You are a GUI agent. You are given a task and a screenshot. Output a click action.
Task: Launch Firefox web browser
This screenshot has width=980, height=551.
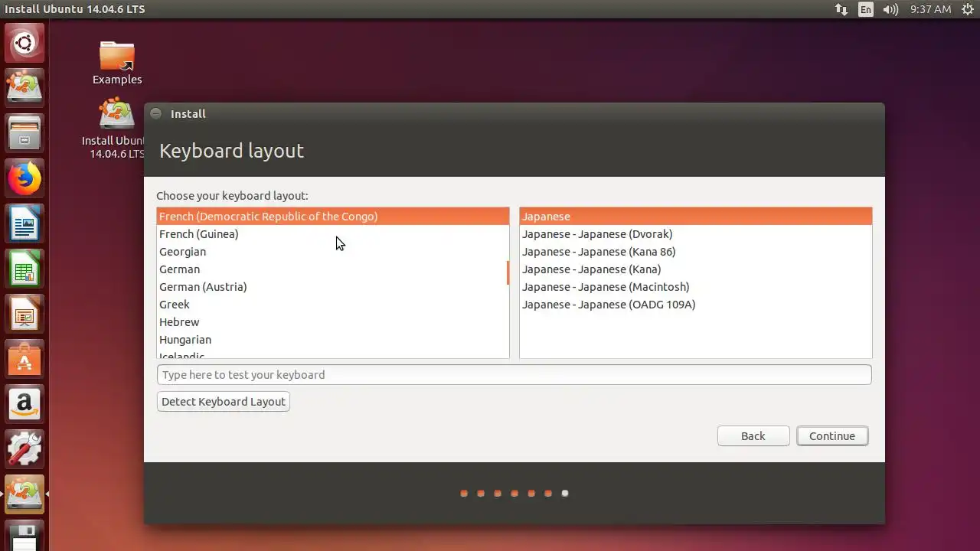24,179
